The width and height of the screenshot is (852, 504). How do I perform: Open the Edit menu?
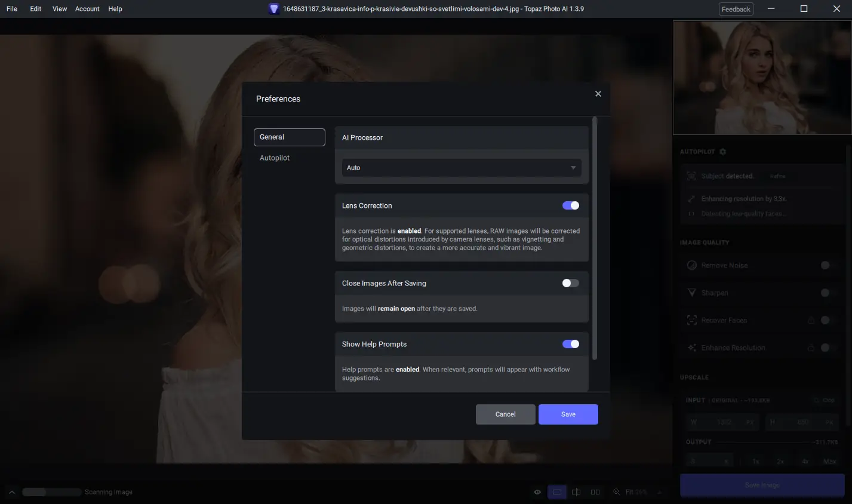36,9
